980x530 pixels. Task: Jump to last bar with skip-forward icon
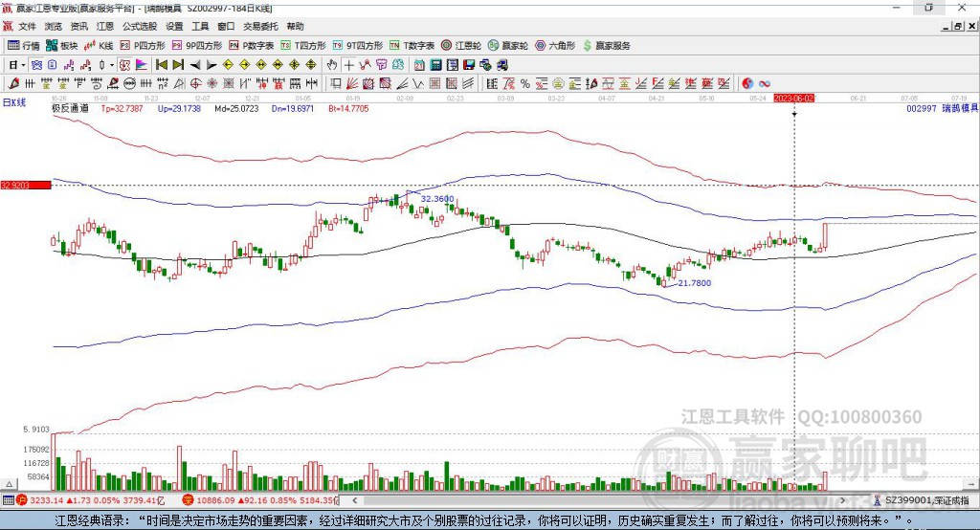tap(178, 65)
